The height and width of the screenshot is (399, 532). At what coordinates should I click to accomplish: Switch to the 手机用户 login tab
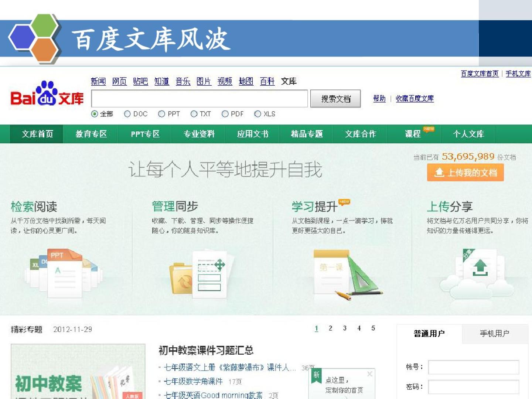pyautogui.click(x=494, y=334)
